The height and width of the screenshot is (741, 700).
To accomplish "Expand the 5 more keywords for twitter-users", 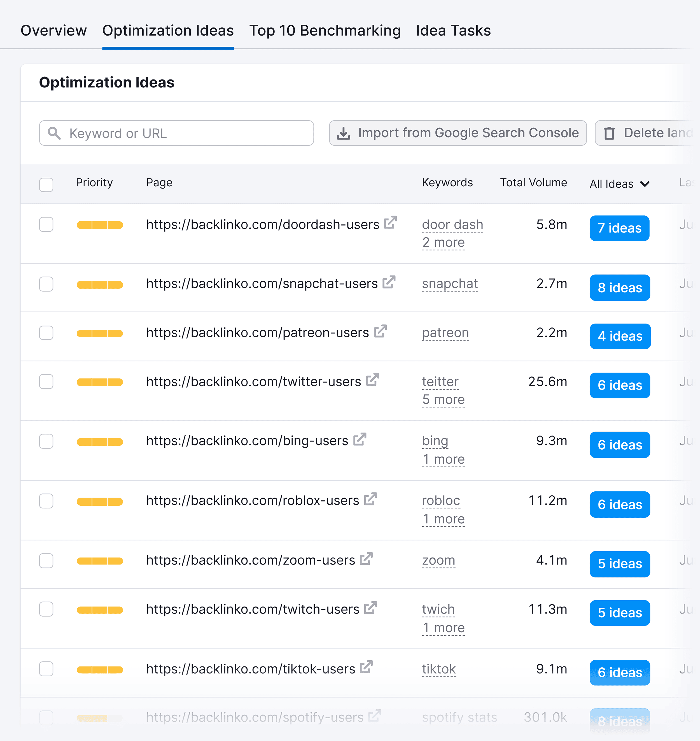I will click(443, 399).
